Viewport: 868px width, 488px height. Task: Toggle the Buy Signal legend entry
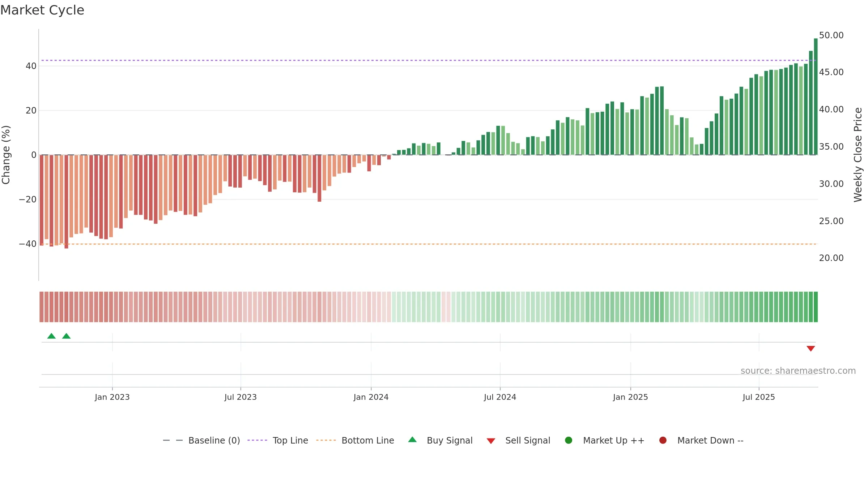tap(440, 440)
